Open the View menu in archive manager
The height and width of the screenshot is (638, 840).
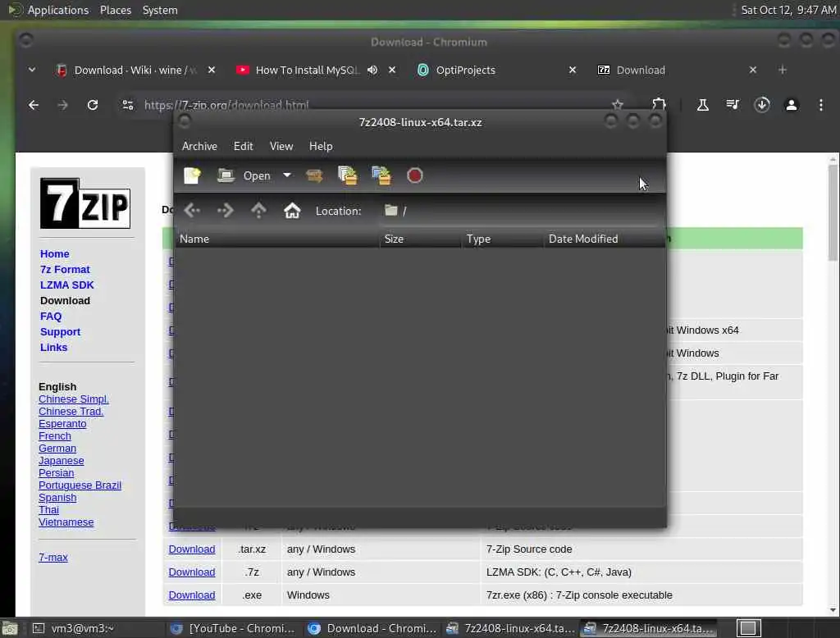[x=281, y=146]
